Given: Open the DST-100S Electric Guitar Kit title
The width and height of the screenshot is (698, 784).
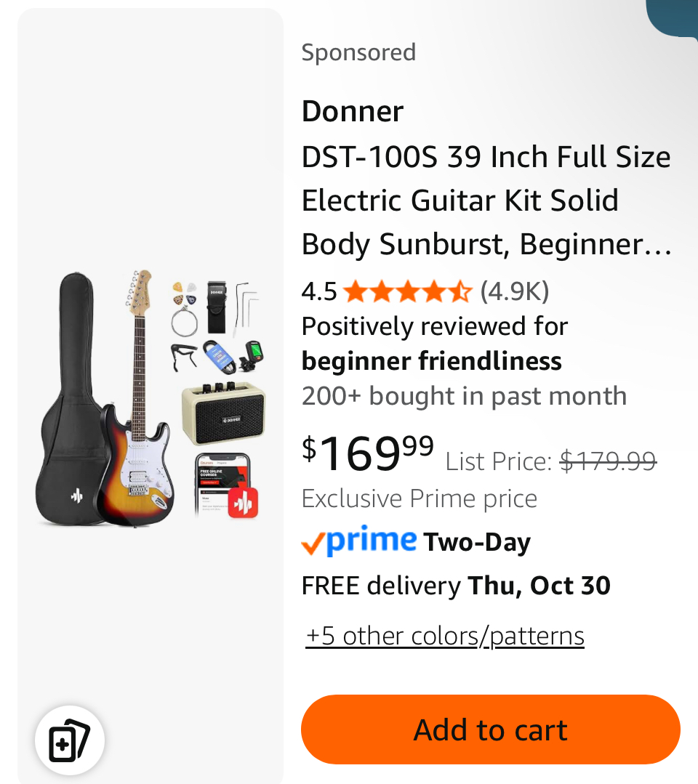Looking at the screenshot, I should [x=486, y=201].
